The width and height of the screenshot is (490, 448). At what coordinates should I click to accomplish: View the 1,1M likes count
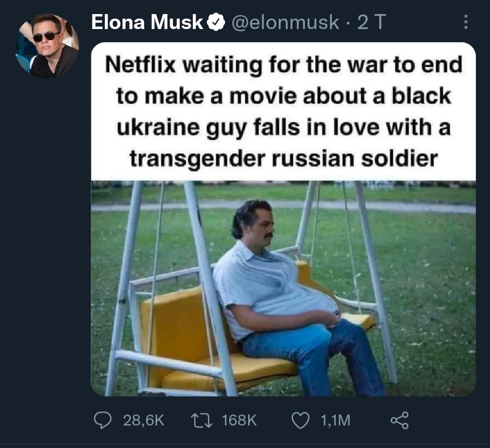[336, 420]
